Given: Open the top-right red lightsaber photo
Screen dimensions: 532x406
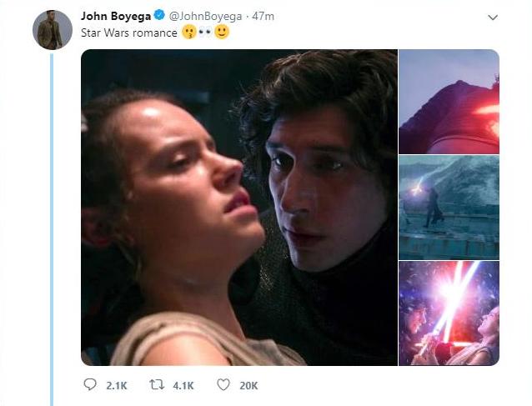Looking at the screenshot, I should pos(449,102).
